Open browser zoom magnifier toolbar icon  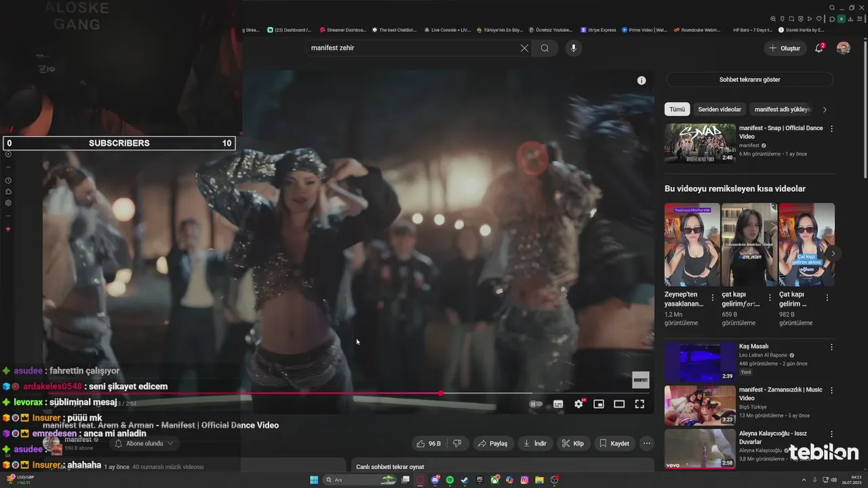coord(773,19)
